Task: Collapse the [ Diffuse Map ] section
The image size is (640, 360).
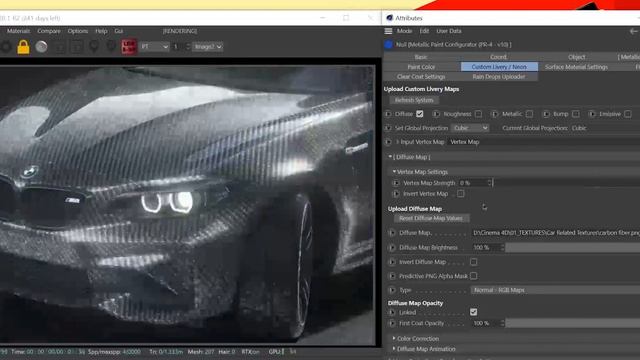Action: tap(390, 157)
